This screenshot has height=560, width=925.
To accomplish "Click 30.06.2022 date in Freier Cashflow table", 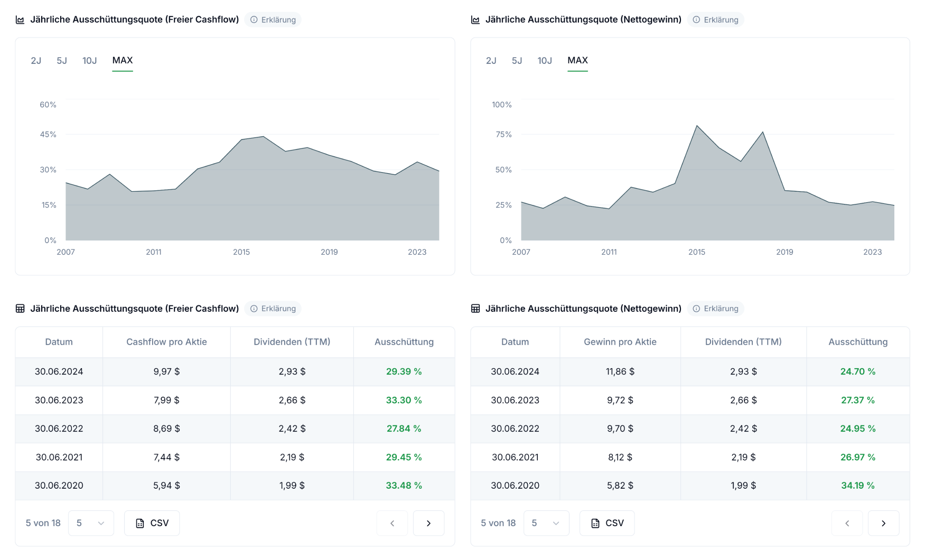I will pos(59,428).
